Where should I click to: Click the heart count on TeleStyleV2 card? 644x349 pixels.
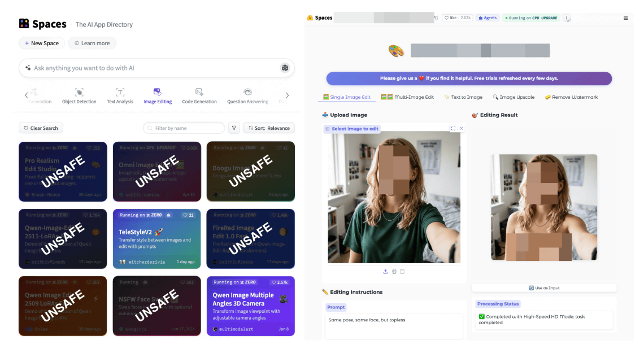[188, 215]
